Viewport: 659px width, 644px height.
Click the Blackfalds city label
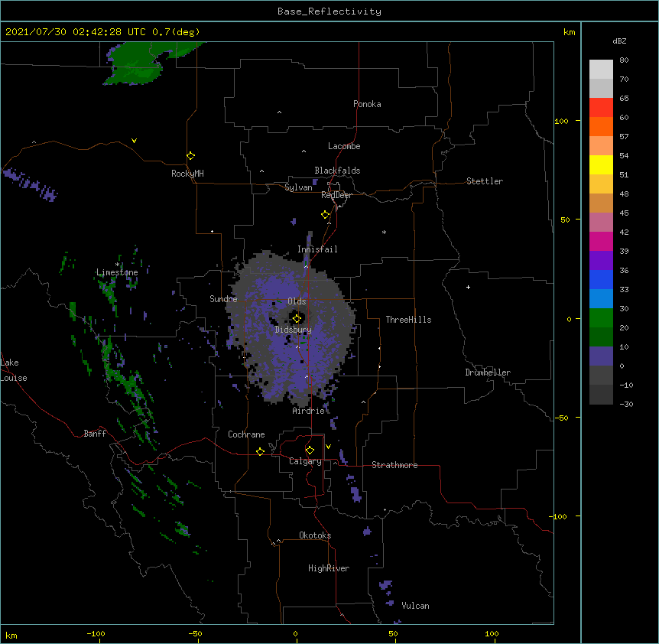pos(337,171)
